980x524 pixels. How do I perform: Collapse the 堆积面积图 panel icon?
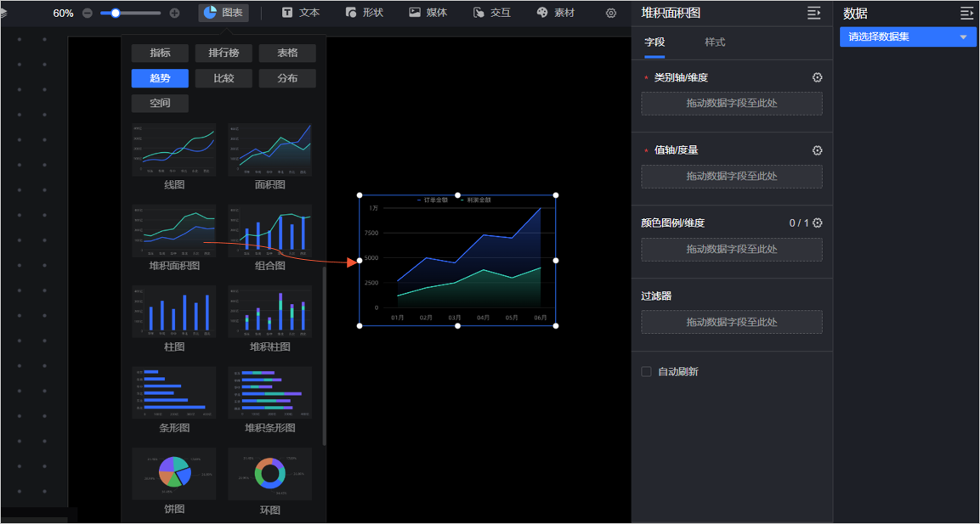(x=813, y=13)
